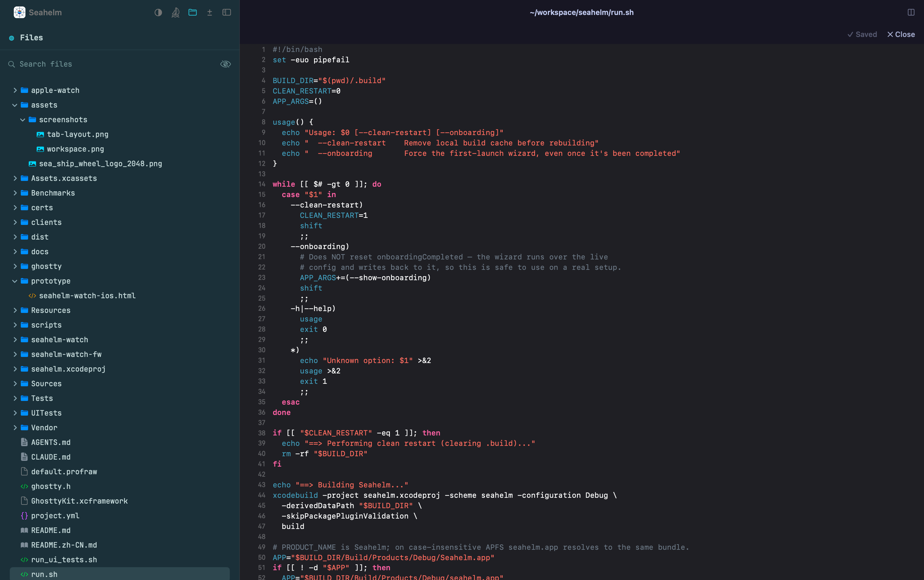Screen dimensions: 924x580
Task: Click the file path title ~/workspace/seahelm/run.sh
Action: (581, 12)
